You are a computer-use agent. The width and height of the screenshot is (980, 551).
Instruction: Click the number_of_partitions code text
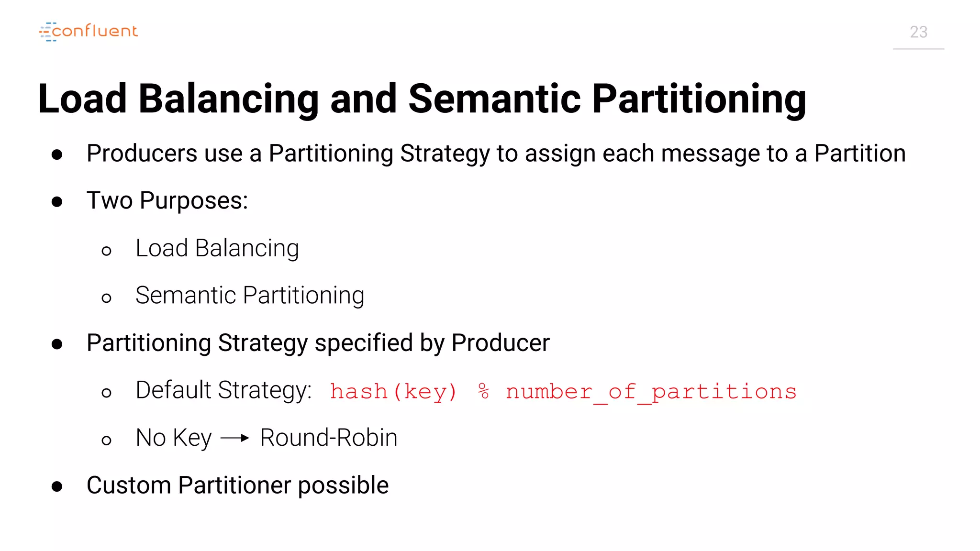651,393
